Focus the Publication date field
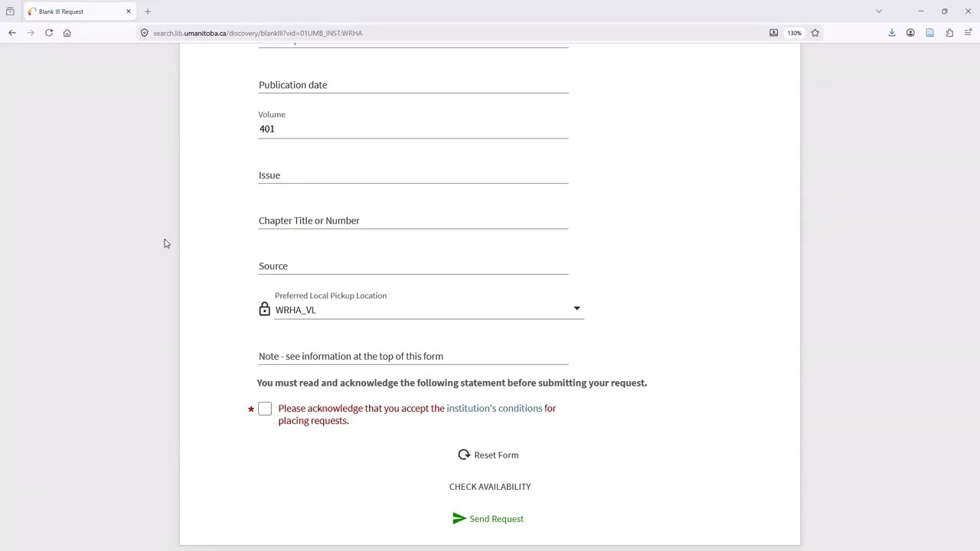Screen dimensions: 980x551 click(413, 85)
